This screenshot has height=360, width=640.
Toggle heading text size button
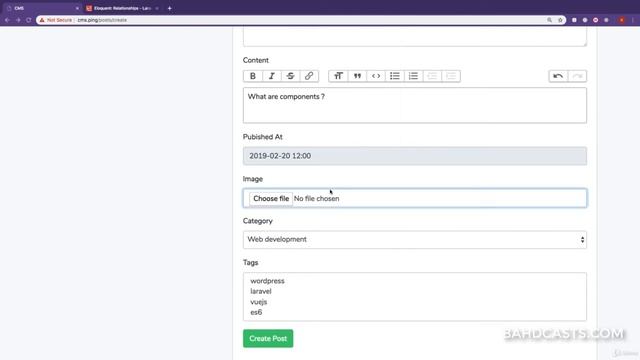tap(338, 76)
